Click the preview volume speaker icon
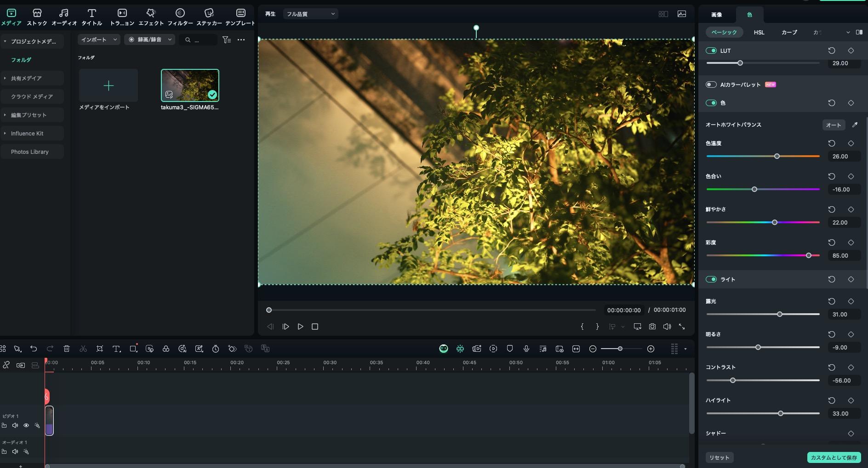Screen dimensions: 868x468 click(667, 327)
